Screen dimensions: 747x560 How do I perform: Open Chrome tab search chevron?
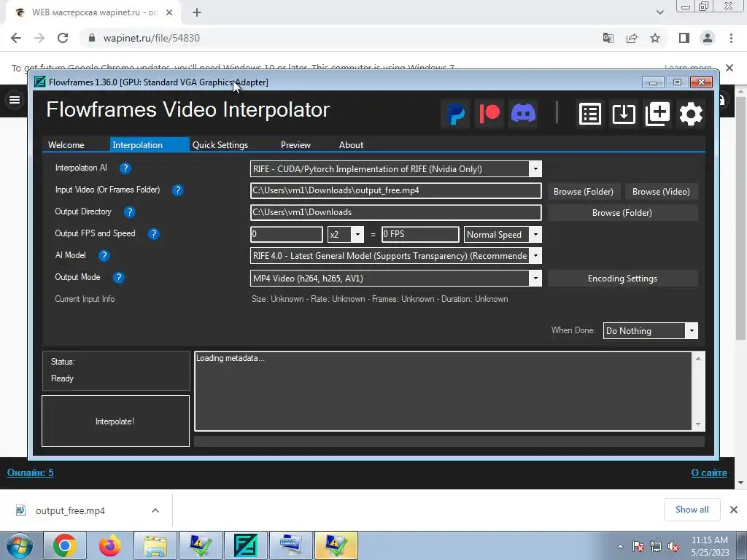tap(659, 12)
